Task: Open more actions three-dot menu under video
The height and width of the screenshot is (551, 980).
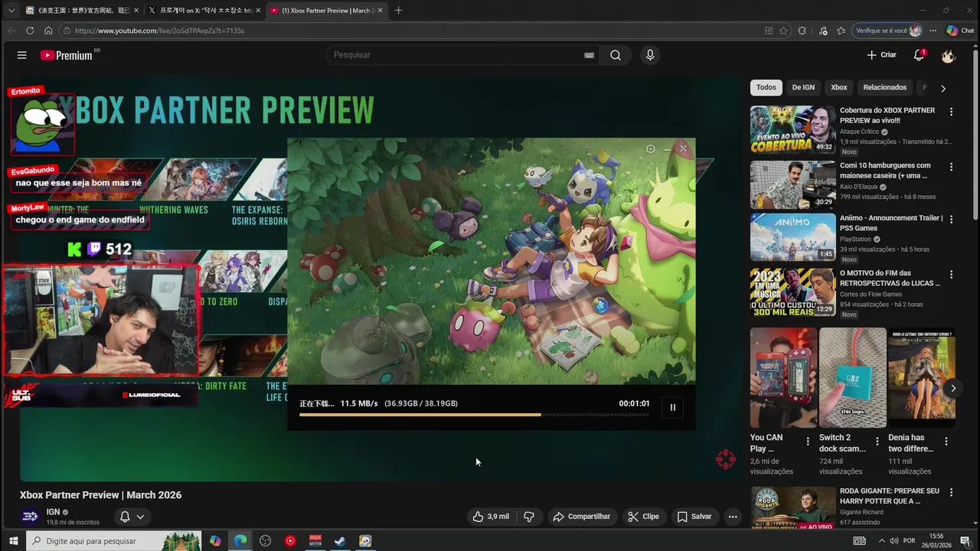Action: click(733, 517)
